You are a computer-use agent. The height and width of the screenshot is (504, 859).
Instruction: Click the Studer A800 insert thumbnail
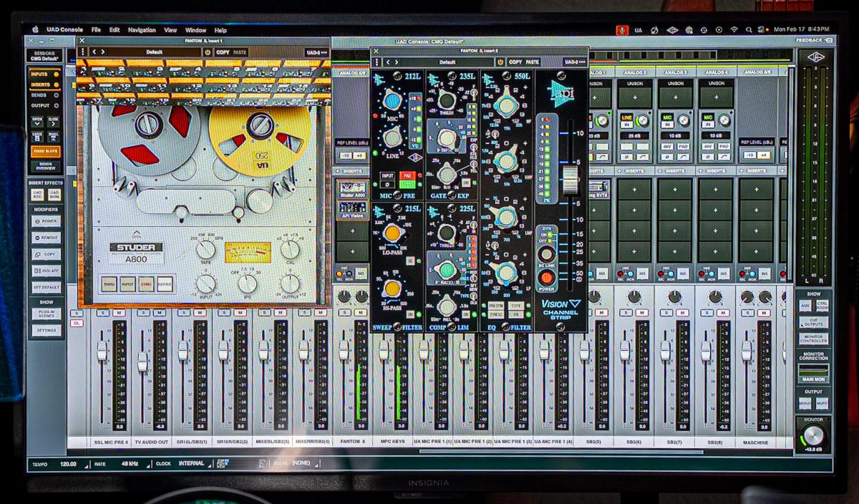(352, 189)
